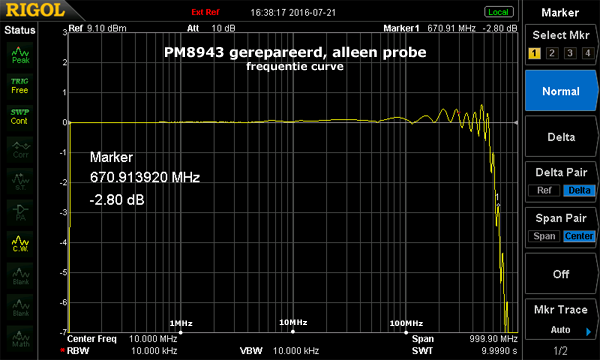600x360 pixels.
Task: Click the C.W. trace status icon
Action: click(x=20, y=244)
